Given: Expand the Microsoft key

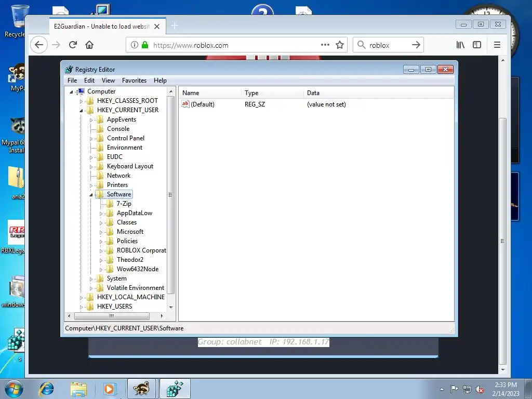Looking at the screenshot, I should (101, 232).
